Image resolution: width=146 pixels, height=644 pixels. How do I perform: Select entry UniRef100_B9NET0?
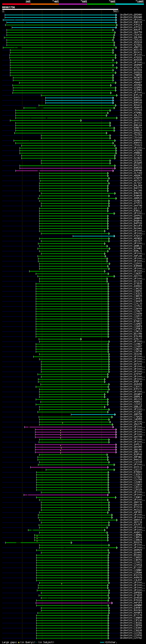(131, 128)
